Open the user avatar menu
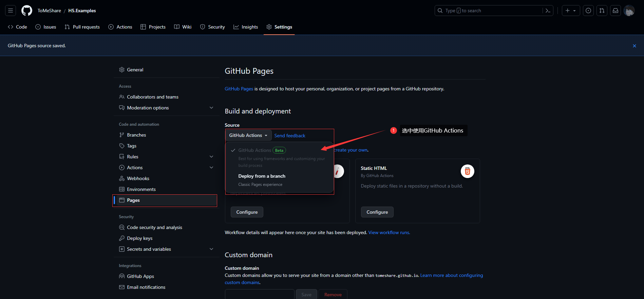Image resolution: width=644 pixels, height=299 pixels. (x=629, y=11)
